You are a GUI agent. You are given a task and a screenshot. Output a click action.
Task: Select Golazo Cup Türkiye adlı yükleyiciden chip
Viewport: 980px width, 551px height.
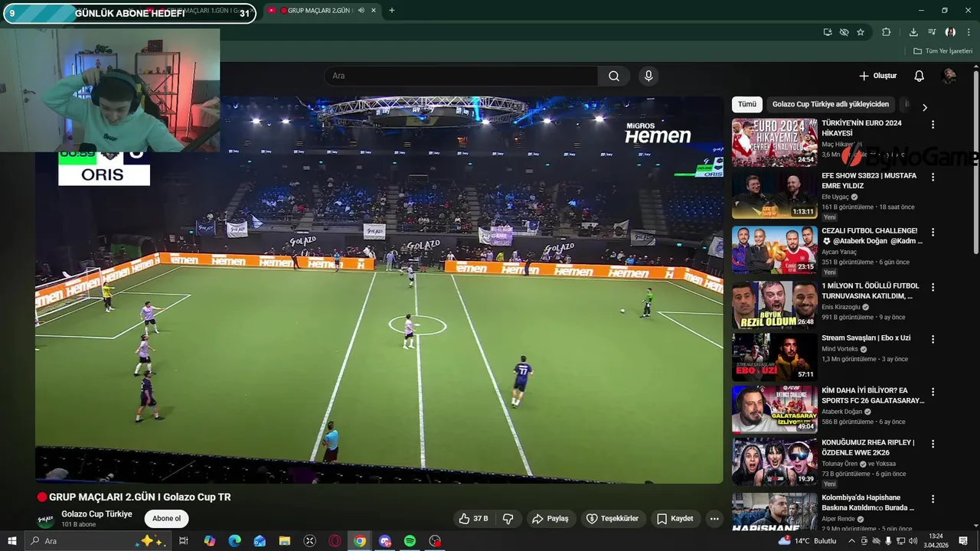(x=831, y=104)
